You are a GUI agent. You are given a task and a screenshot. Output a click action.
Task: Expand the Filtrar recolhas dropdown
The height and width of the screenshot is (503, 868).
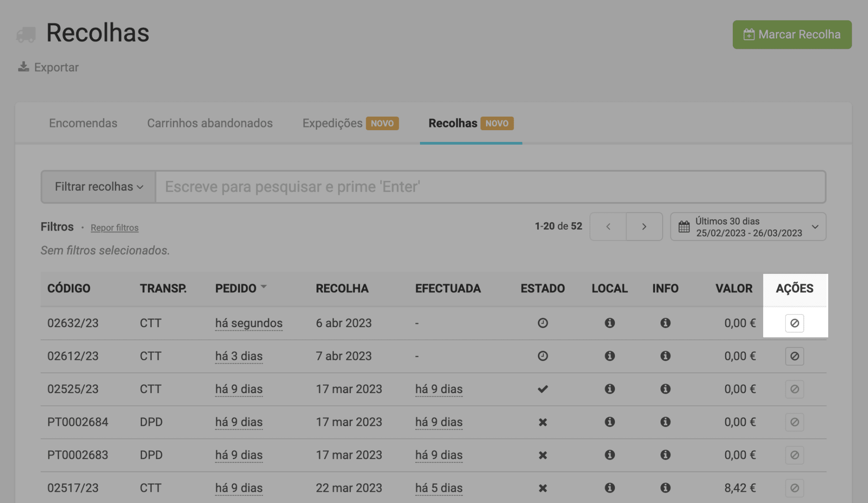point(99,187)
